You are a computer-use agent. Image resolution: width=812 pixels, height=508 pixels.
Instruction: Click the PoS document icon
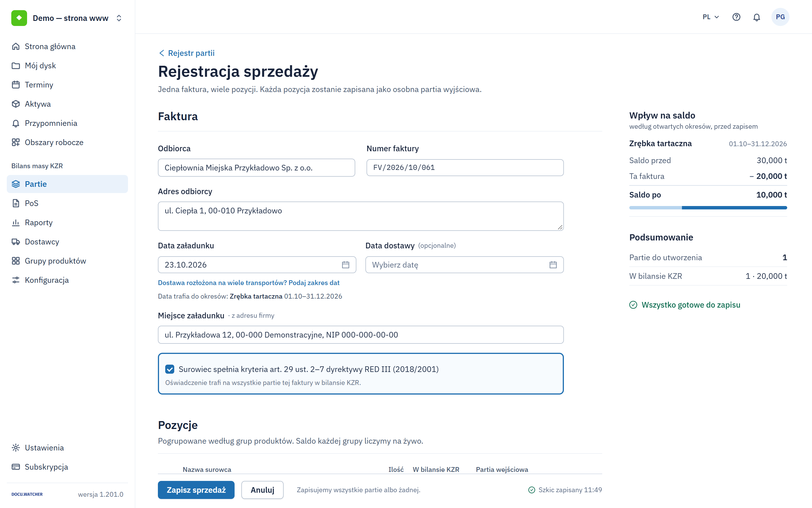coord(16,203)
